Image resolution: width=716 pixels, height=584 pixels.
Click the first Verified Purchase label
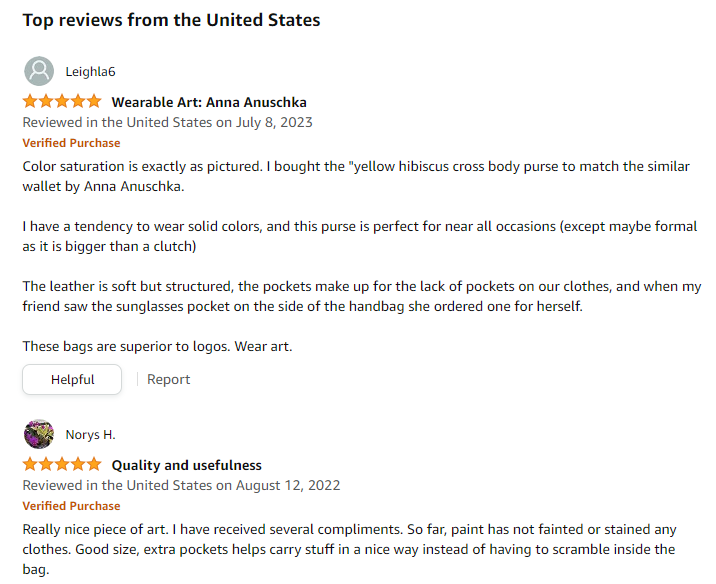coord(71,143)
